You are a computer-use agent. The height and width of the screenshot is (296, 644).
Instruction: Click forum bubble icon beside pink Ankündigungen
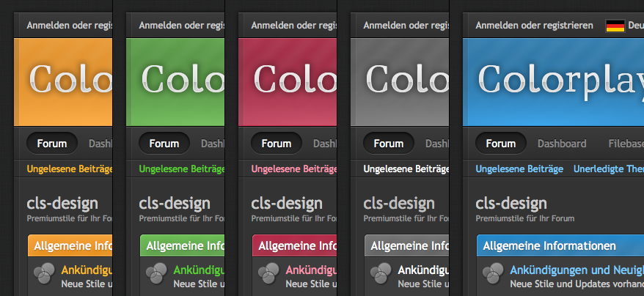(x=268, y=273)
